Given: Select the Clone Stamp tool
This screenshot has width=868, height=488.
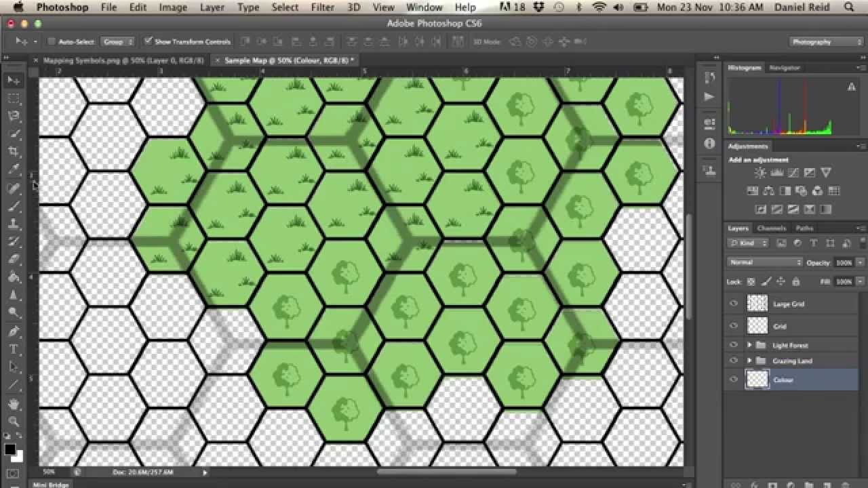Looking at the screenshot, I should point(14,224).
